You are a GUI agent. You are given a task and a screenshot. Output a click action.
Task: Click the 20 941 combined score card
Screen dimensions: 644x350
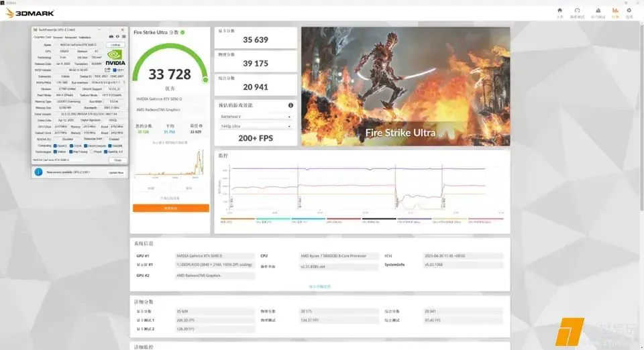(256, 85)
